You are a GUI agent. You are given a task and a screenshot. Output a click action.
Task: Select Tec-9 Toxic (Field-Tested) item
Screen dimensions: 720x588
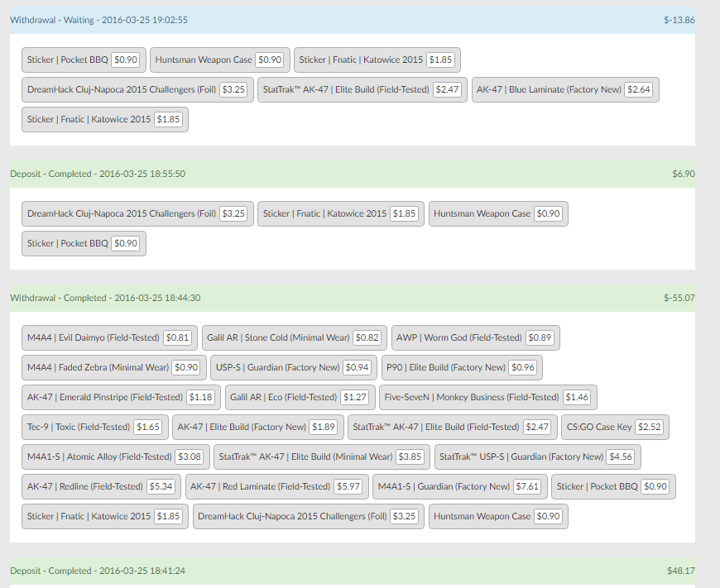[95, 427]
